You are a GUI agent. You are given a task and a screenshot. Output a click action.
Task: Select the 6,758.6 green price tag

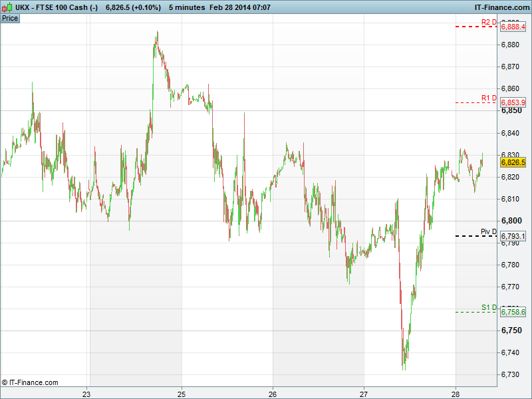(x=513, y=312)
